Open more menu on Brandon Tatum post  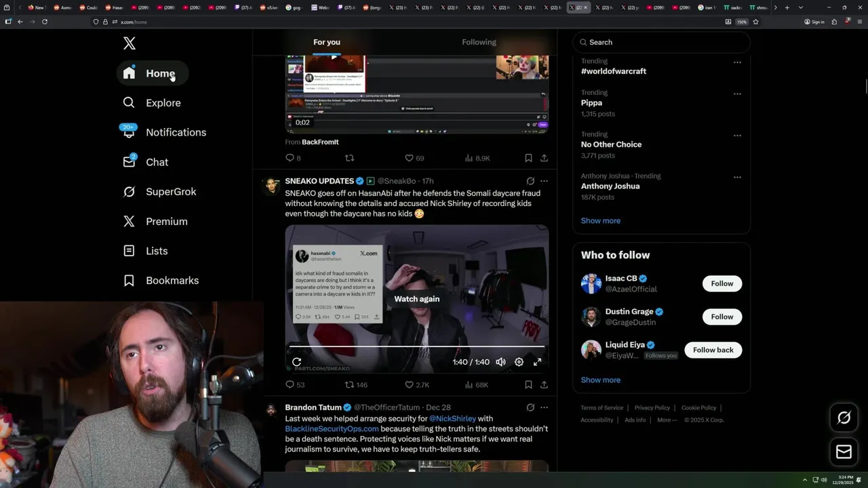[x=544, y=407]
